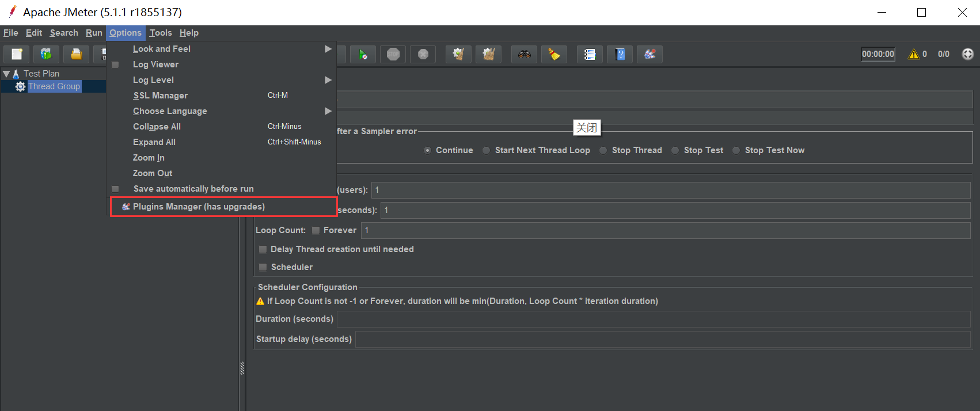The height and width of the screenshot is (411, 980).
Task: Toggle the Scheduler checkbox
Action: (x=263, y=267)
